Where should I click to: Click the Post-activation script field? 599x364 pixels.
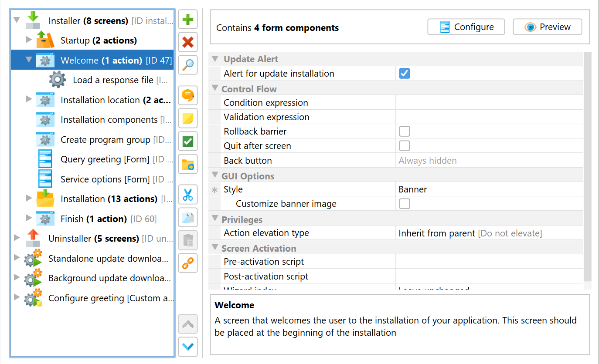[489, 276]
